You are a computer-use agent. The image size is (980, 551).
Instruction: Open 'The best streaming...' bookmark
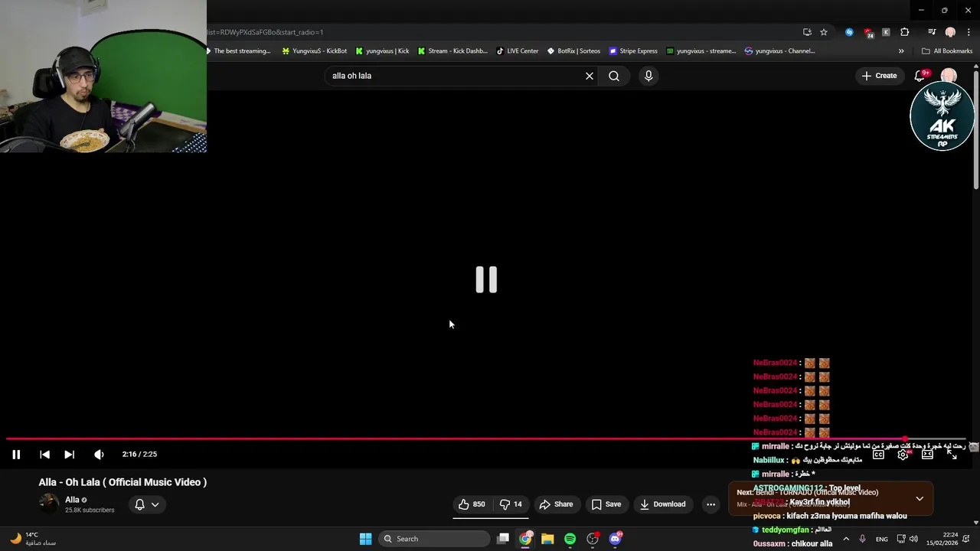(x=238, y=51)
